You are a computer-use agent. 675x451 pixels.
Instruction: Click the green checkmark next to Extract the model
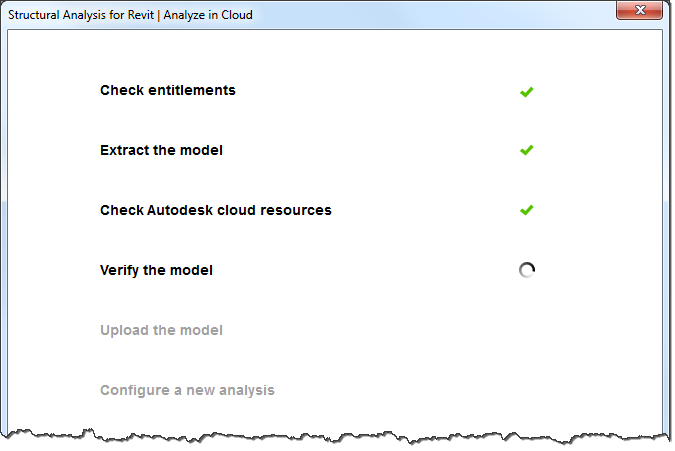[x=527, y=151]
